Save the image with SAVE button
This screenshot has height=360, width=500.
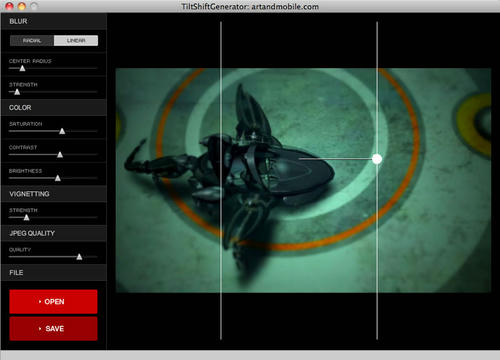53,329
